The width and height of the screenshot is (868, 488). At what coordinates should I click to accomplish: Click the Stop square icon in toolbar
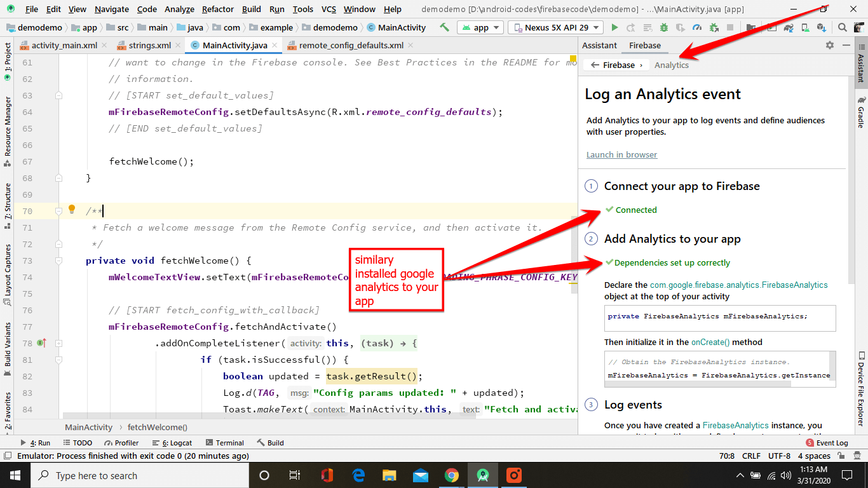730,27
